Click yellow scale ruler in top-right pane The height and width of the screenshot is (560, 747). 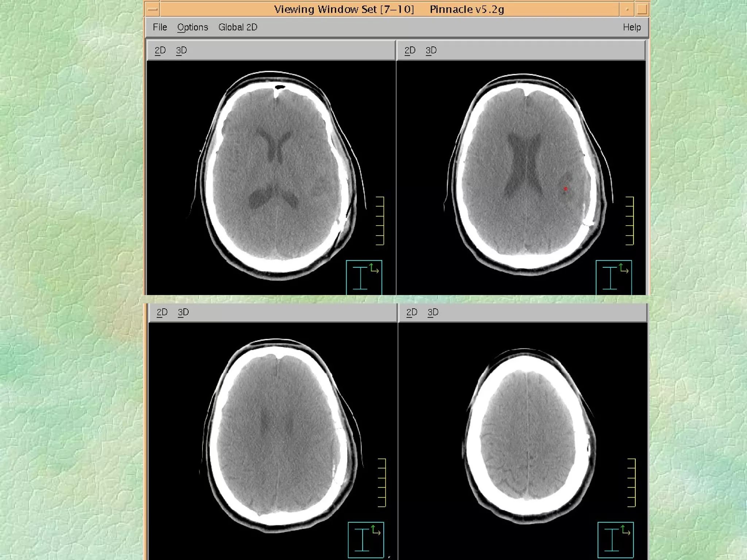[630, 221]
